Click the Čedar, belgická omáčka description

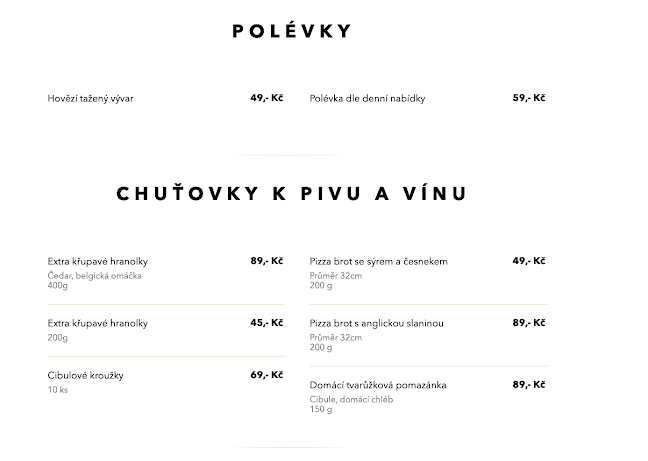click(95, 275)
